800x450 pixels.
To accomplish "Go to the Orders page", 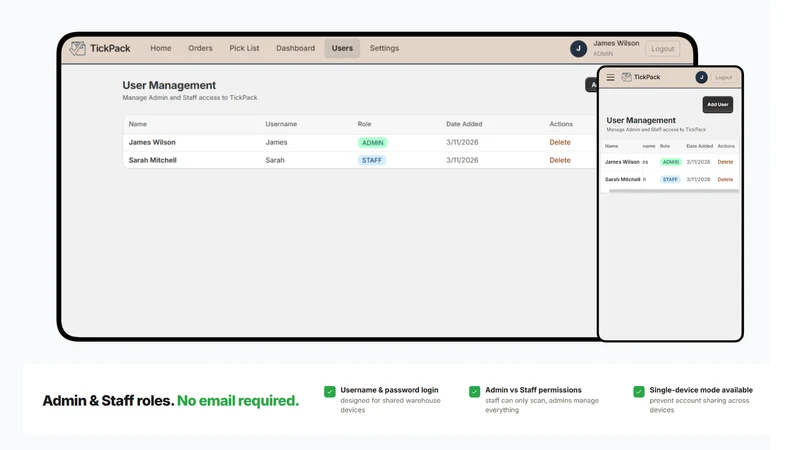I will pos(200,48).
